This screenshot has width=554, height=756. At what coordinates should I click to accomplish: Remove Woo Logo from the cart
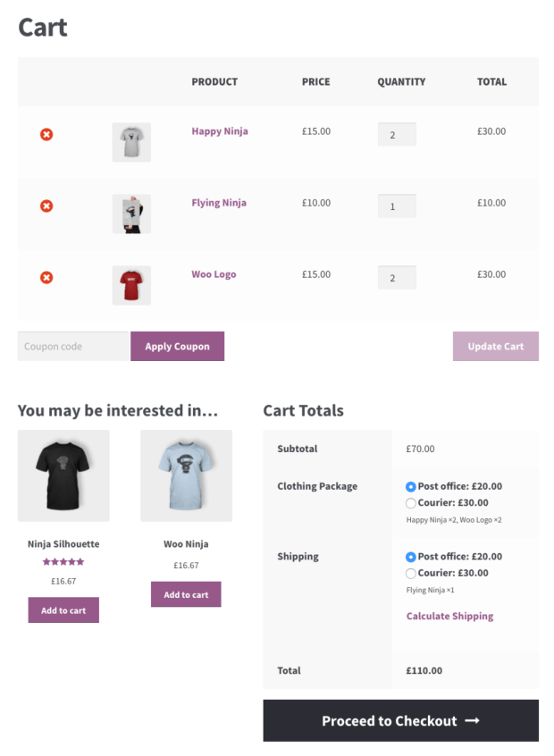point(46,277)
